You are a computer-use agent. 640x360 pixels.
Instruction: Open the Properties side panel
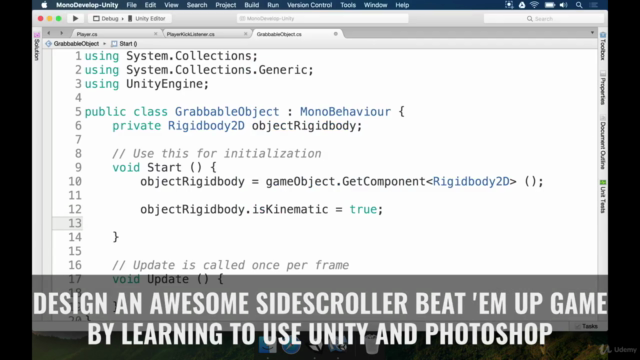(x=603, y=88)
